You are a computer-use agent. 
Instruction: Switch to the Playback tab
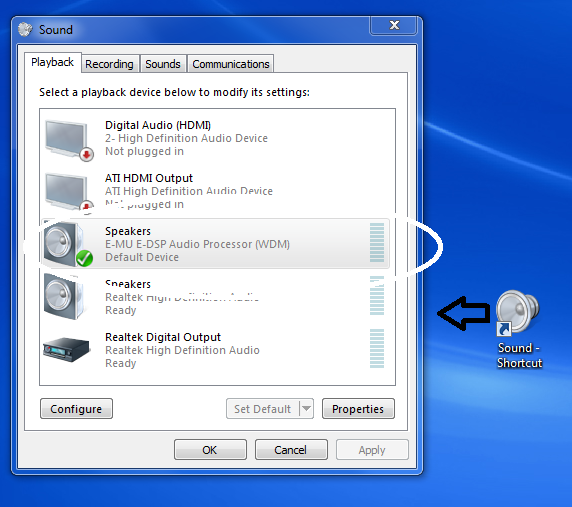pyautogui.click(x=53, y=62)
